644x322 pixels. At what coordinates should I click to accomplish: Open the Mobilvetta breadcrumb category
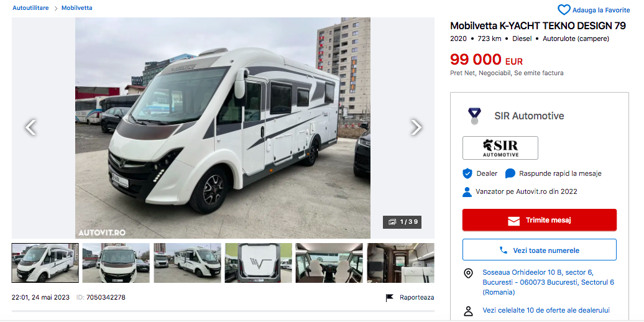coord(77,8)
